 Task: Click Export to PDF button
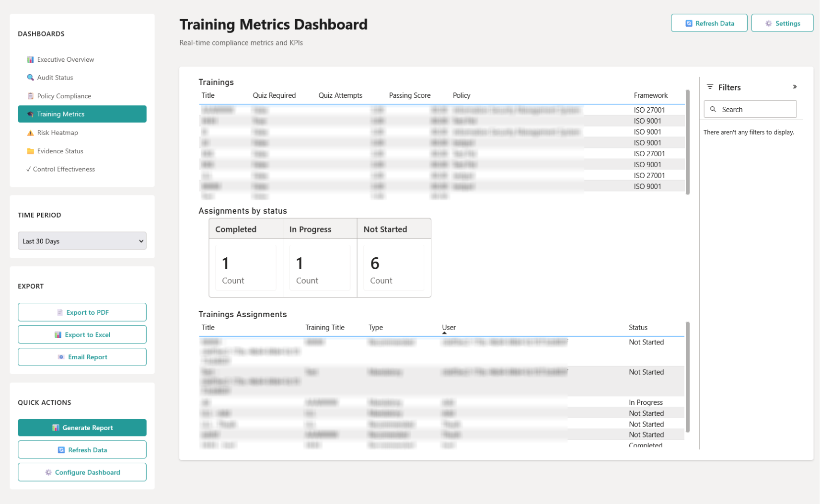pyautogui.click(x=82, y=312)
